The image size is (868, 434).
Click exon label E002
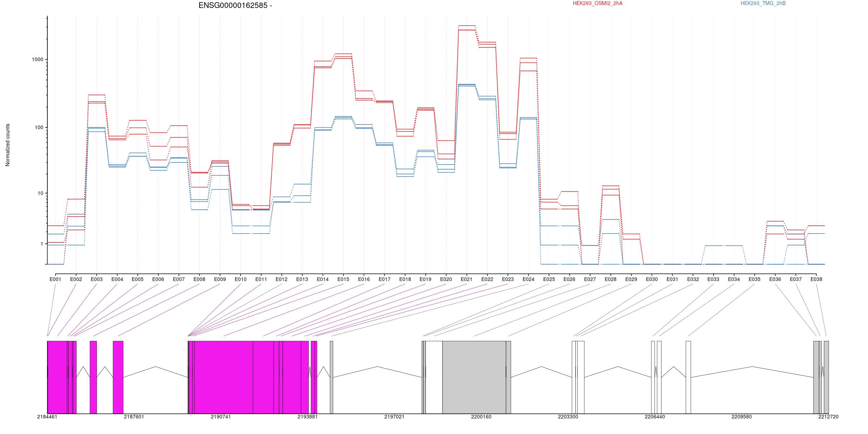click(x=76, y=279)
